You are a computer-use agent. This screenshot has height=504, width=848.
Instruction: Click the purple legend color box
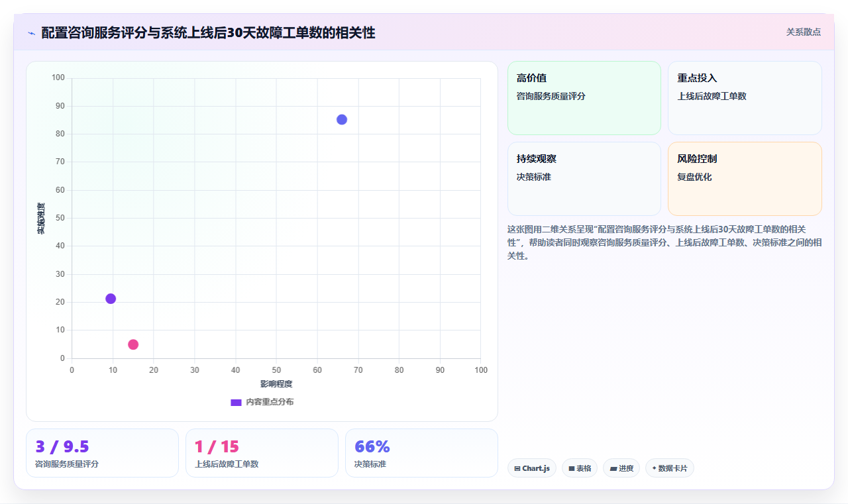coord(236,403)
